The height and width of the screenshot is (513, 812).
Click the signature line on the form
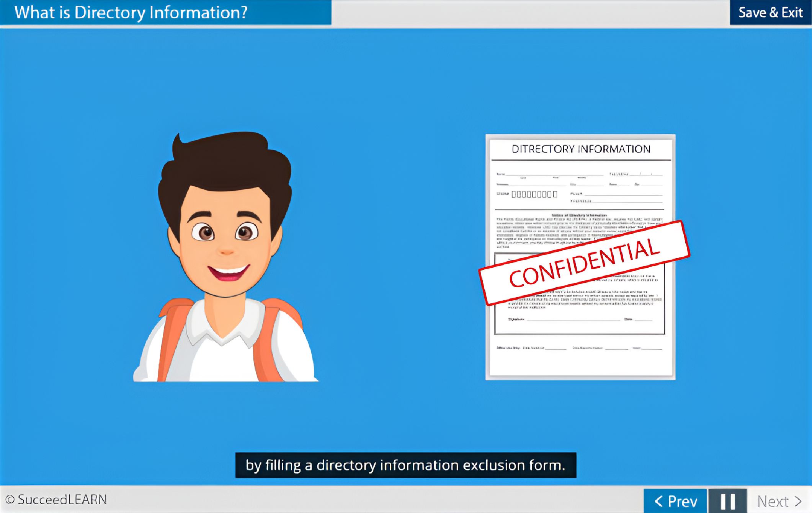573,319
